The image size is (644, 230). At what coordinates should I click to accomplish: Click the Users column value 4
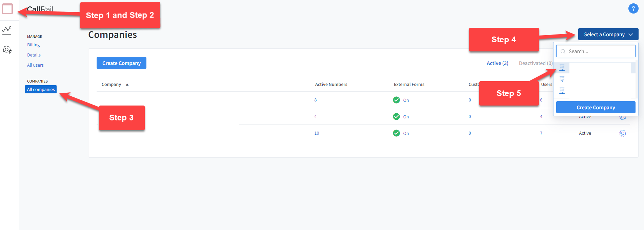pyautogui.click(x=541, y=117)
